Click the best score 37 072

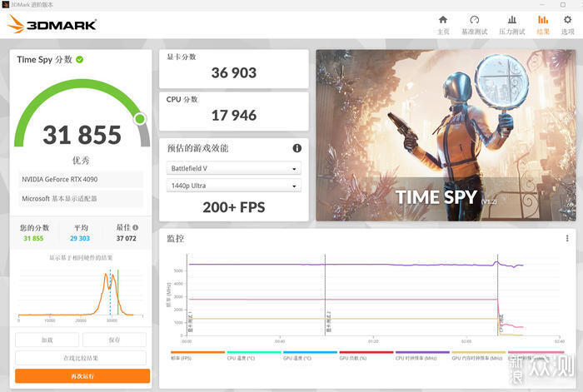[x=126, y=238]
